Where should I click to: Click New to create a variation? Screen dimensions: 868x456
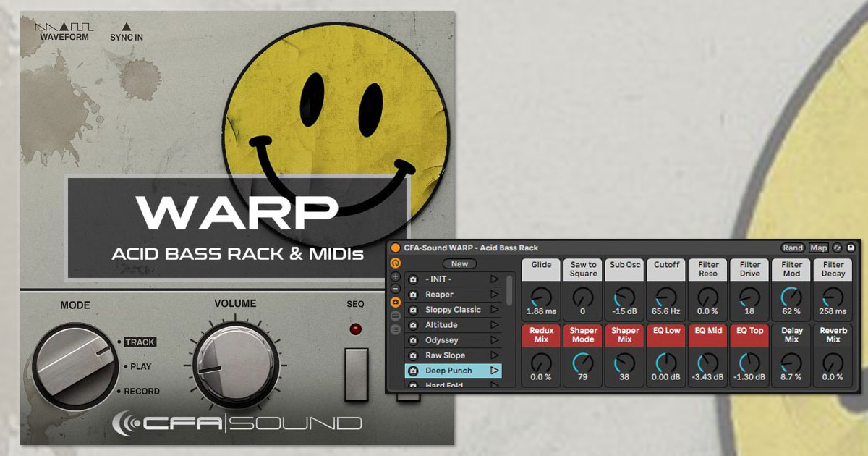[x=459, y=263]
